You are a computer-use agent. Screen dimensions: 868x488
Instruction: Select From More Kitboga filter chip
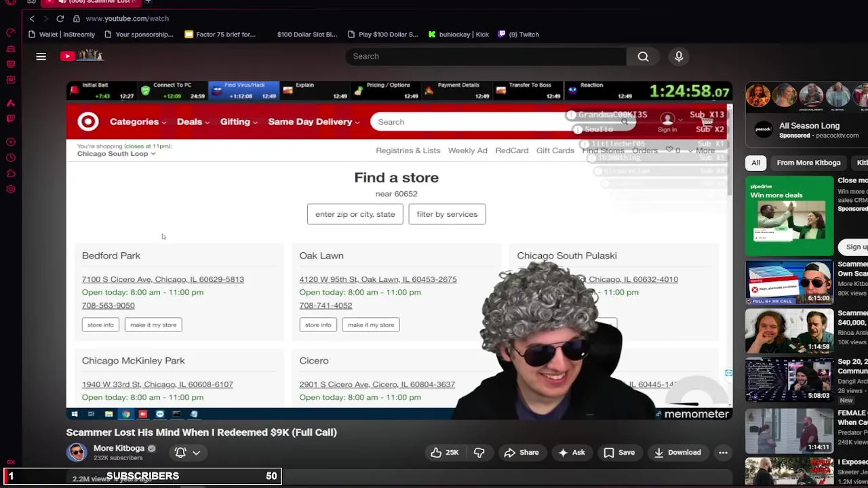(808, 163)
